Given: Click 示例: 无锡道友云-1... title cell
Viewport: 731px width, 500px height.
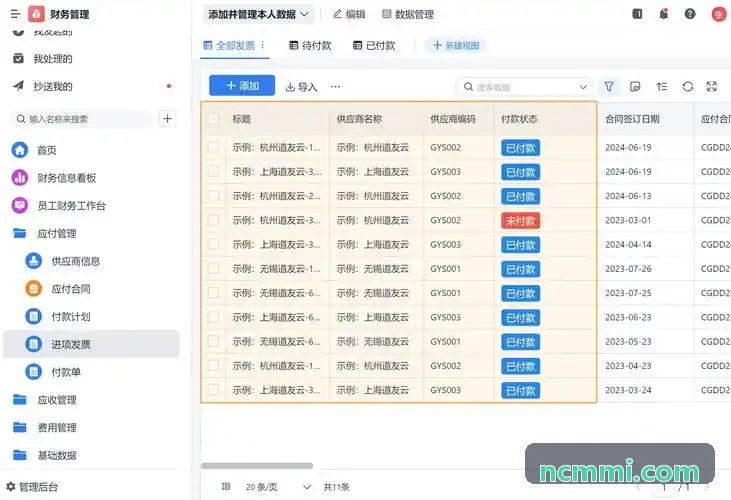Looking at the screenshot, I should (276, 268).
